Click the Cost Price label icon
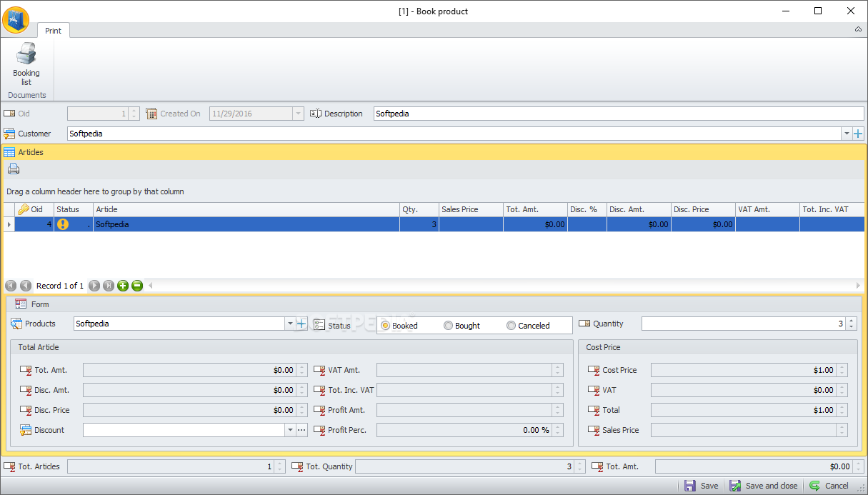The image size is (868, 495). [x=594, y=370]
